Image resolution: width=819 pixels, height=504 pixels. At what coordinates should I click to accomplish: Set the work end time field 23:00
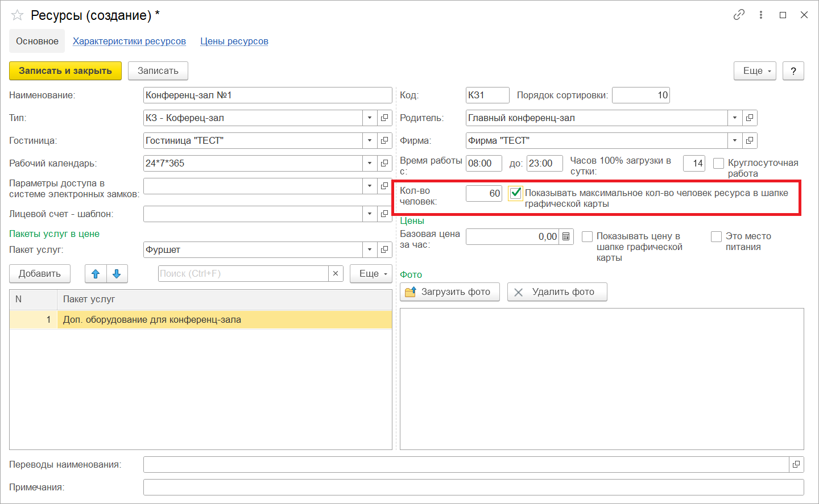[x=545, y=163]
